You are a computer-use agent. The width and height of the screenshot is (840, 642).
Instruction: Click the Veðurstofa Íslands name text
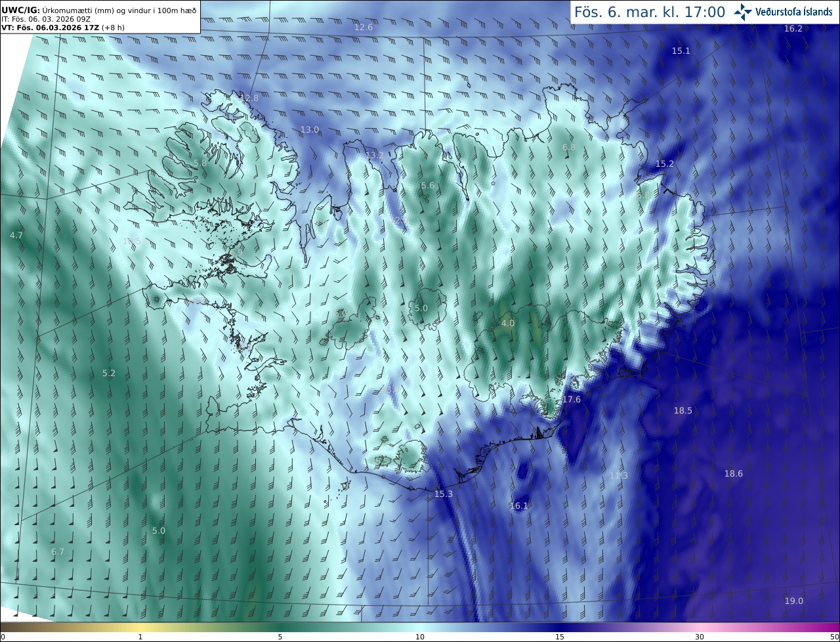point(794,12)
